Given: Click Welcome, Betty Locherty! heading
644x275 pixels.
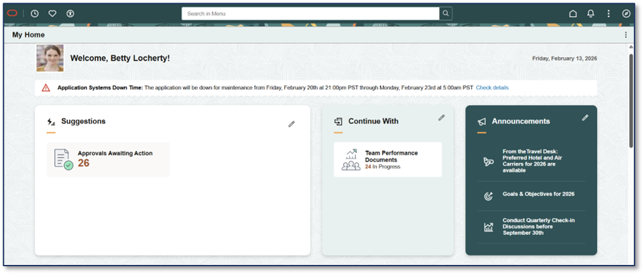Looking at the screenshot, I should [120, 58].
